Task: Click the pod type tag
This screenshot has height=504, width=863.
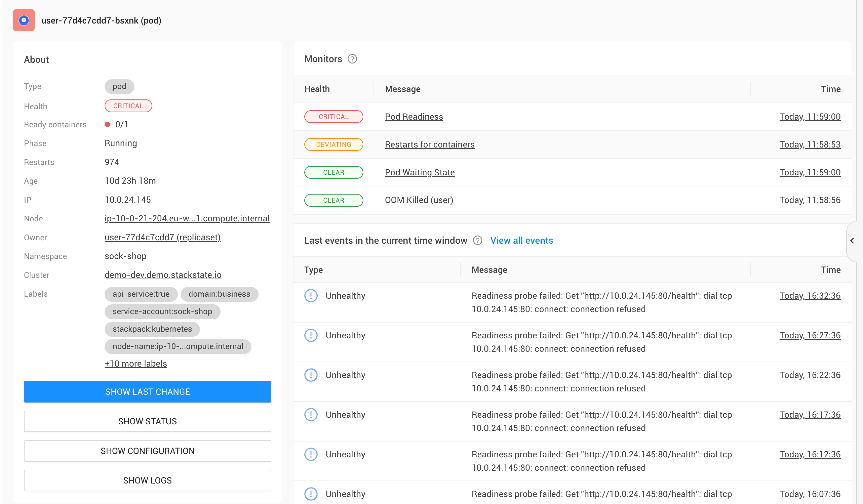Action: coord(119,86)
